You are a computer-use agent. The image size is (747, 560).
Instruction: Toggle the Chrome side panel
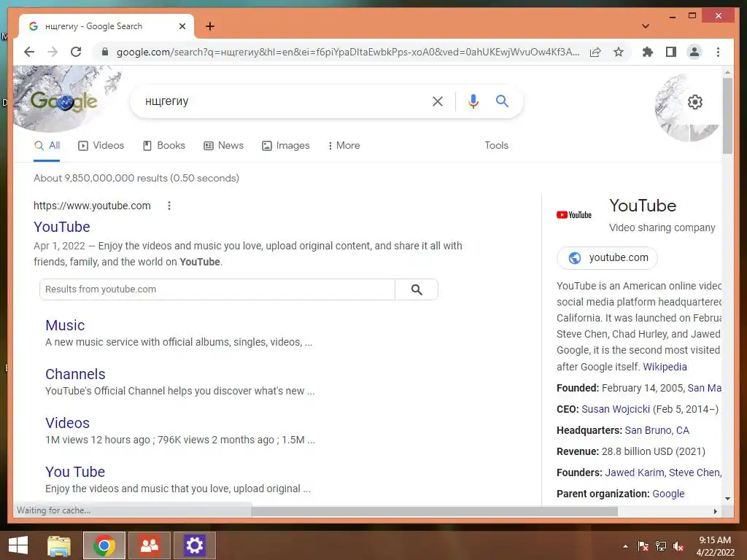pos(671,52)
